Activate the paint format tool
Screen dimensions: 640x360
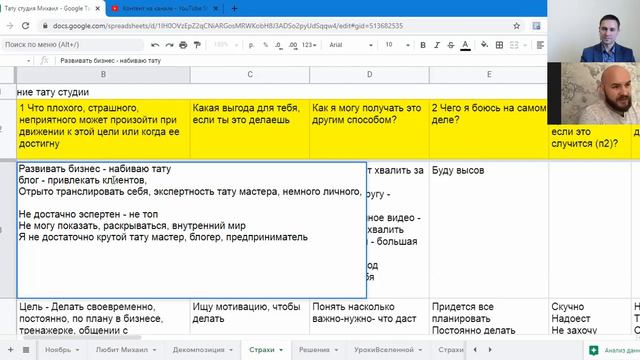[x=197, y=45]
